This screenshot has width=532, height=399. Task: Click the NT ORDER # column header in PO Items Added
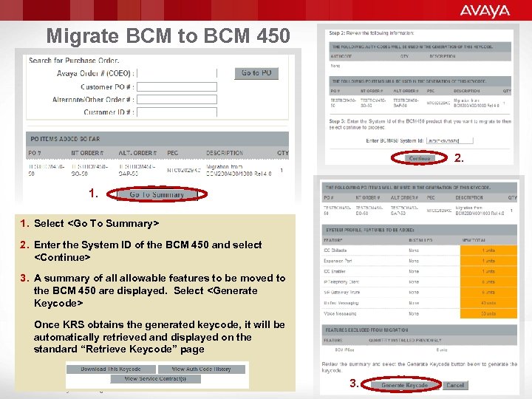[87, 153]
